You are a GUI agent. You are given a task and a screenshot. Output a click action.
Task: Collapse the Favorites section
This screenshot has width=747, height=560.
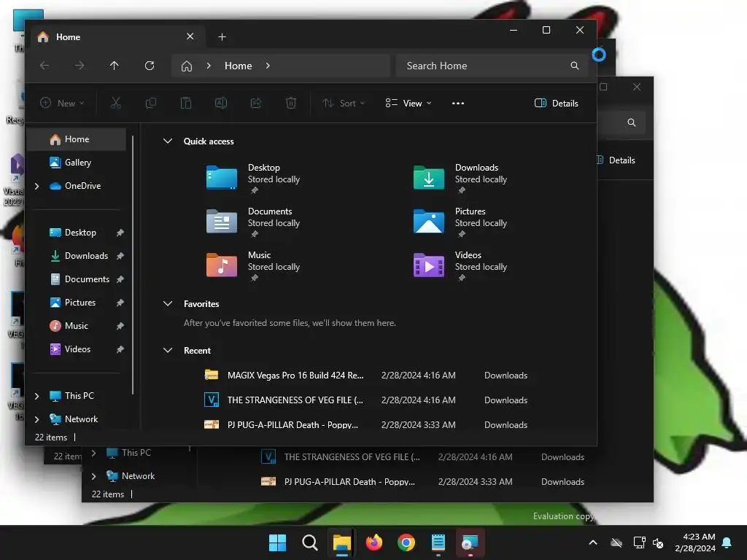[x=168, y=304]
